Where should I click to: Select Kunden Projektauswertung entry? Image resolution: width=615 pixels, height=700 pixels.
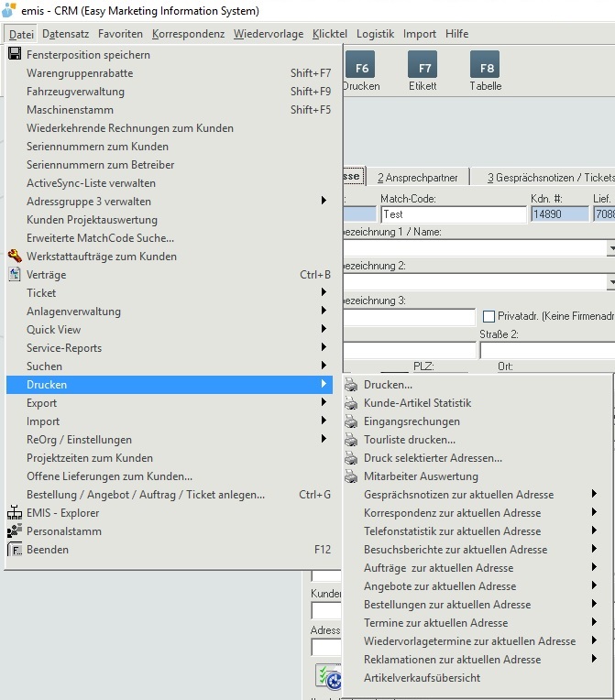pyautogui.click(x=170, y=219)
